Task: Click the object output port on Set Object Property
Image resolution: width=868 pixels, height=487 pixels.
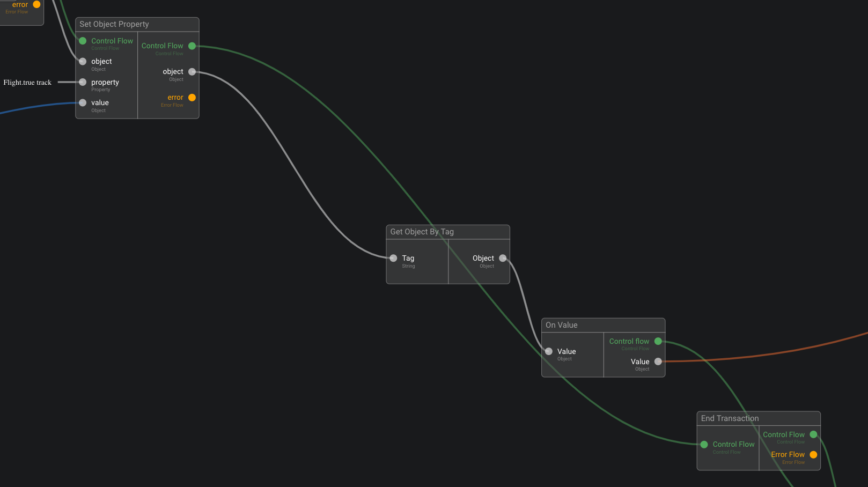Action: (x=192, y=72)
